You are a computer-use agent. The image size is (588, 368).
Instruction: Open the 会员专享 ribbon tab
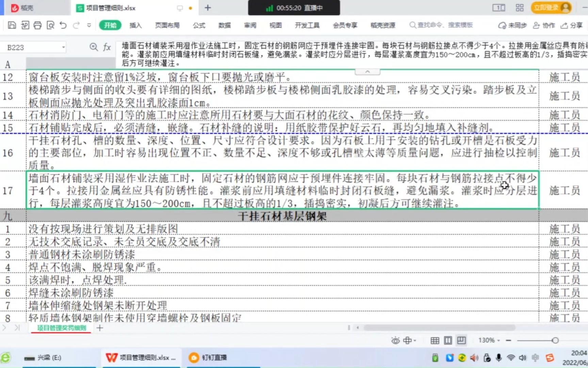coord(345,25)
